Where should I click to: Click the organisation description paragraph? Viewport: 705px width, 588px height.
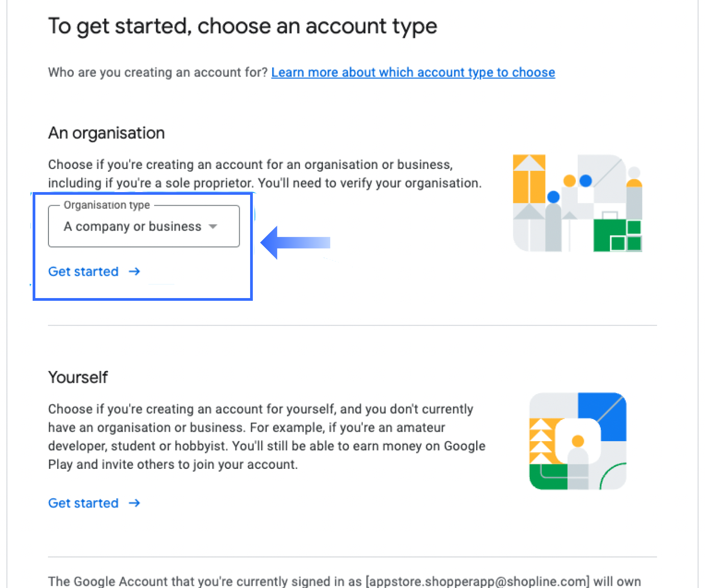tap(265, 174)
